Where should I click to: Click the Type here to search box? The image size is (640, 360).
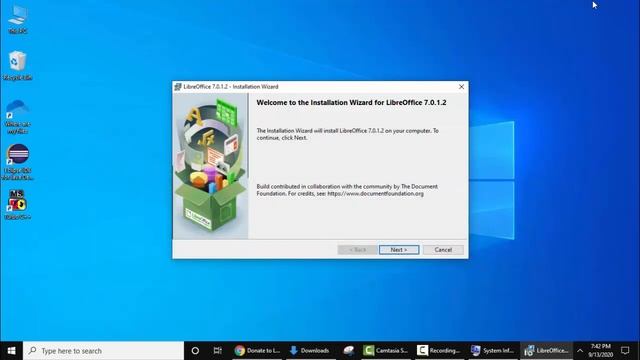tap(103, 351)
